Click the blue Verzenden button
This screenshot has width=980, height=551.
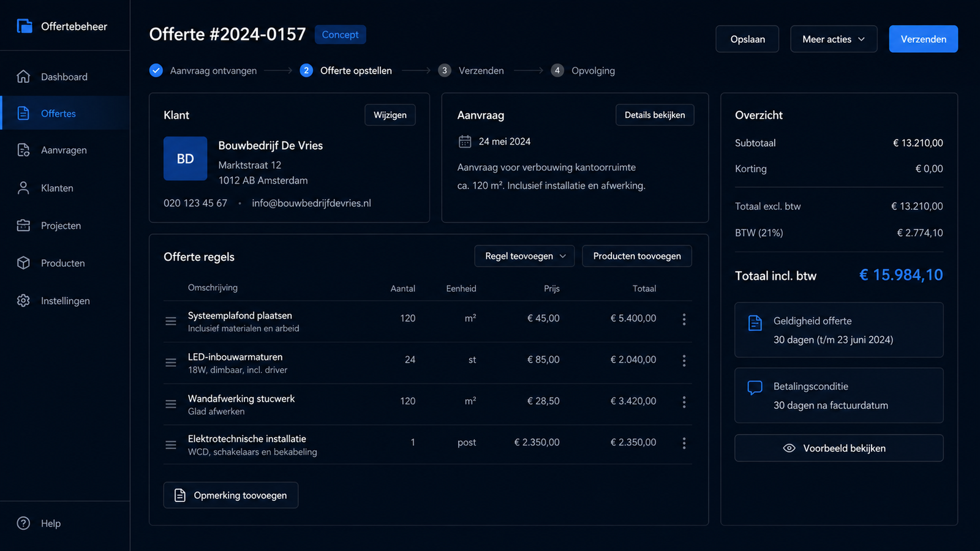click(923, 39)
